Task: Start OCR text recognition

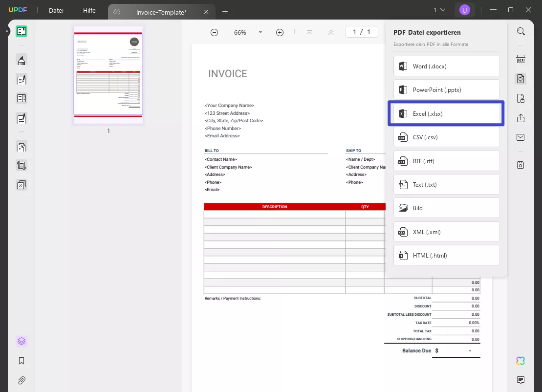Action: click(x=520, y=59)
